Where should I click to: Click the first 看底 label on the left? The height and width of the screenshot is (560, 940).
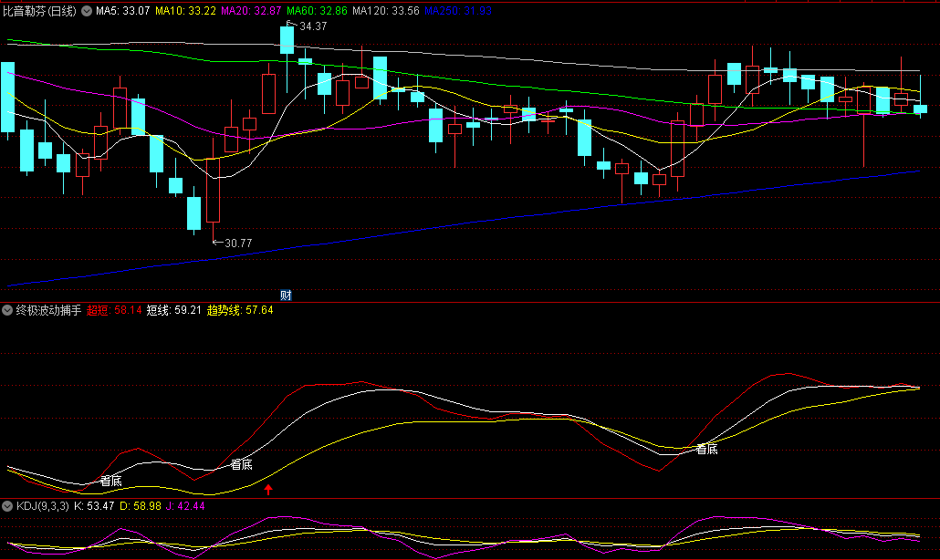pyautogui.click(x=111, y=481)
